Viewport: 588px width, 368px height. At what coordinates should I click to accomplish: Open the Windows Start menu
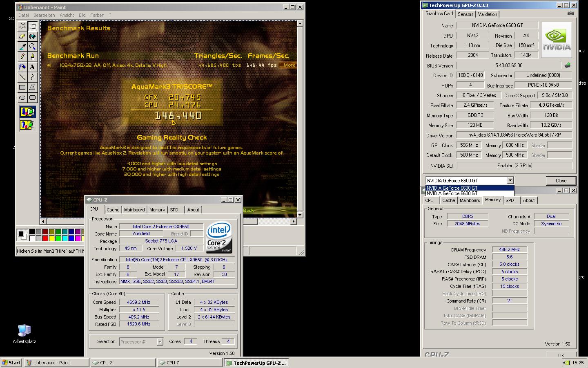(11, 363)
